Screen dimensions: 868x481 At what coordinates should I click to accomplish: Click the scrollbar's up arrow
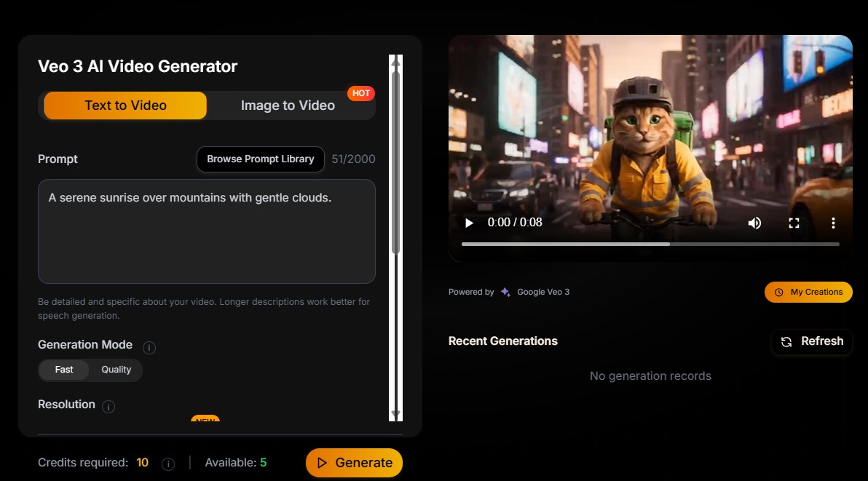coord(395,63)
